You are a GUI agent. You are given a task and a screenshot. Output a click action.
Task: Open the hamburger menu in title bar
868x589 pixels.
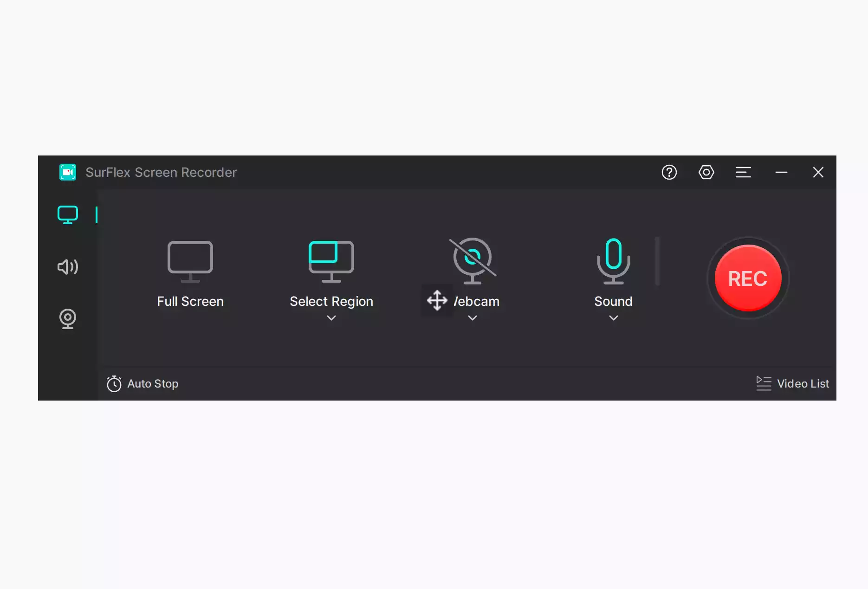(x=743, y=172)
